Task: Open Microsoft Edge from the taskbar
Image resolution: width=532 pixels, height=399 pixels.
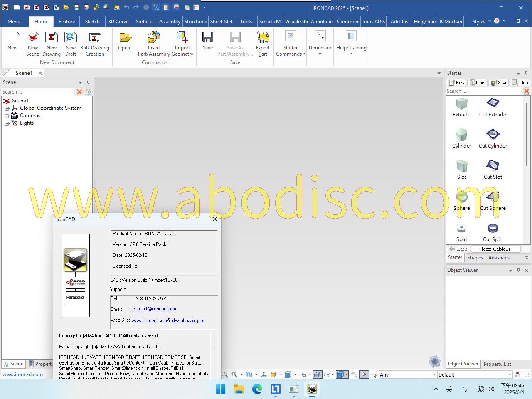Action: click(257, 389)
